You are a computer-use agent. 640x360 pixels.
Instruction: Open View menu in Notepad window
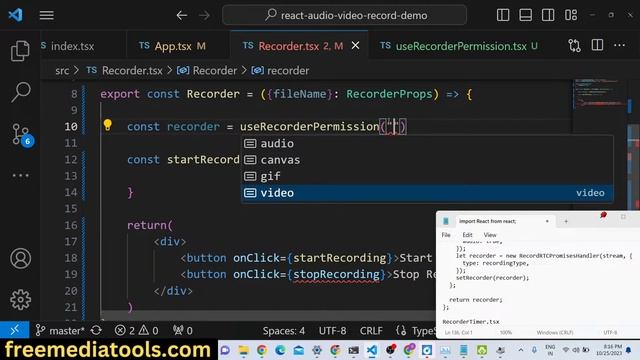[x=490, y=235]
